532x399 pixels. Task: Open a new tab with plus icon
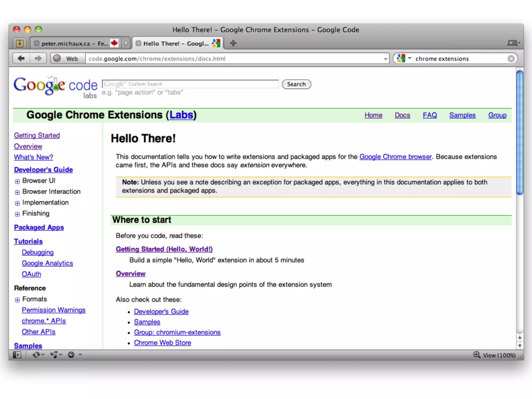(233, 43)
